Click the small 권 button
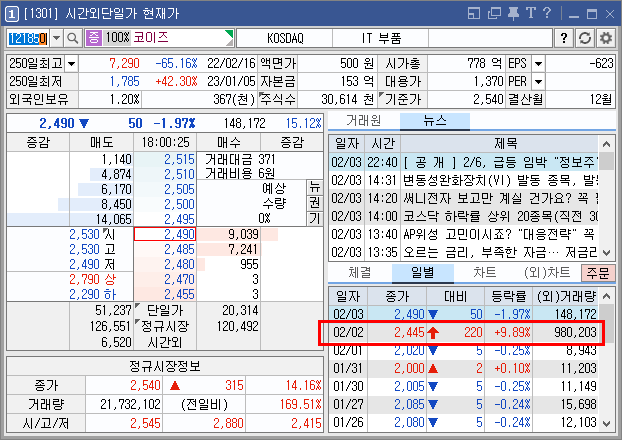 [x=315, y=202]
